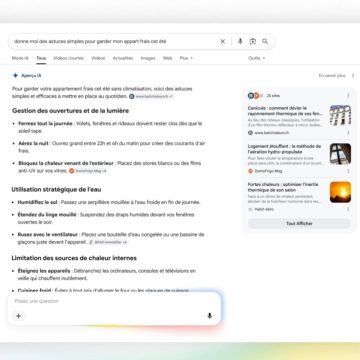Start voice search from the top search bar microphone

pos(240,41)
